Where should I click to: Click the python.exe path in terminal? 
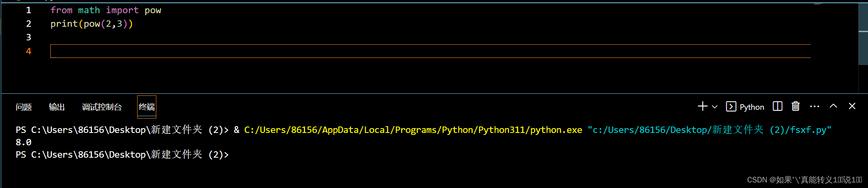click(x=413, y=130)
